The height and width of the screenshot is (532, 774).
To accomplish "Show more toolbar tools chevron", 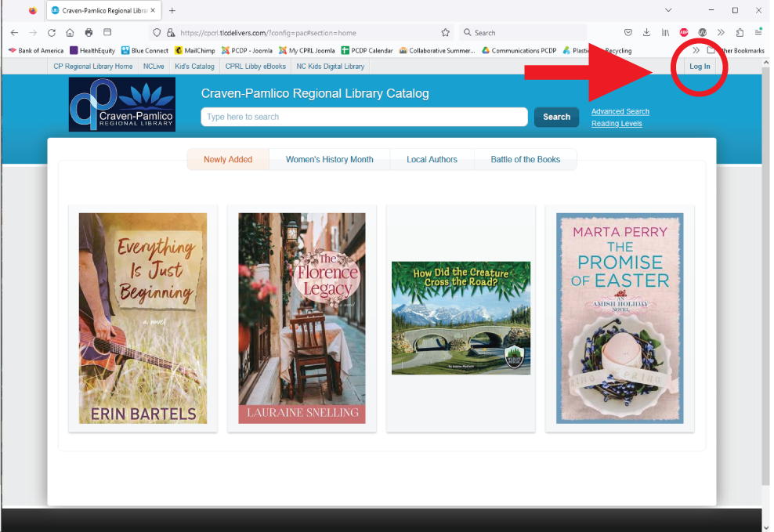I will pos(721,33).
